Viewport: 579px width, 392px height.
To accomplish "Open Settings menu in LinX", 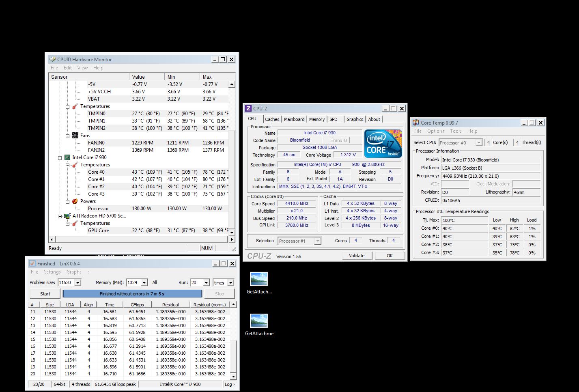I will click(x=52, y=272).
